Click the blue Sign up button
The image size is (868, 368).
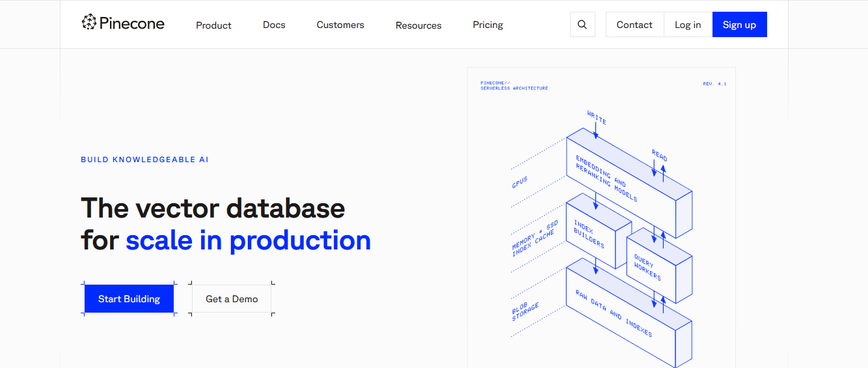739,25
